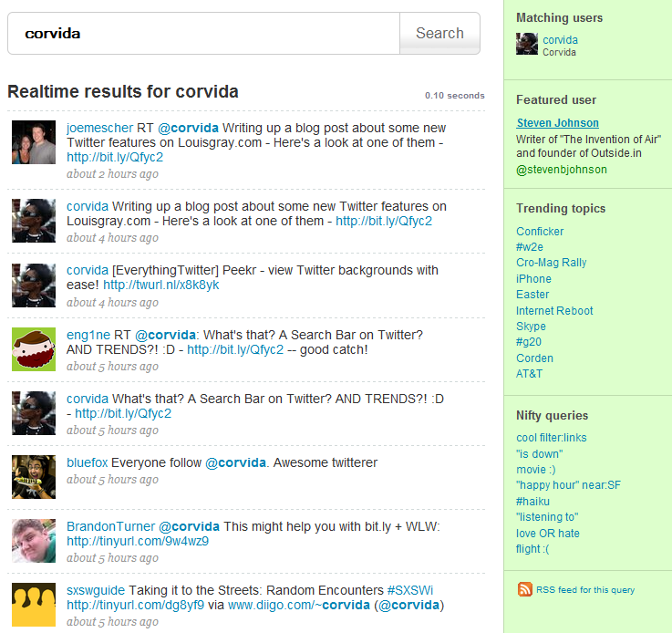Image resolution: width=672 pixels, height=633 pixels.
Task: Click corvida avatar beside Peekr tweet
Action: click(x=34, y=285)
